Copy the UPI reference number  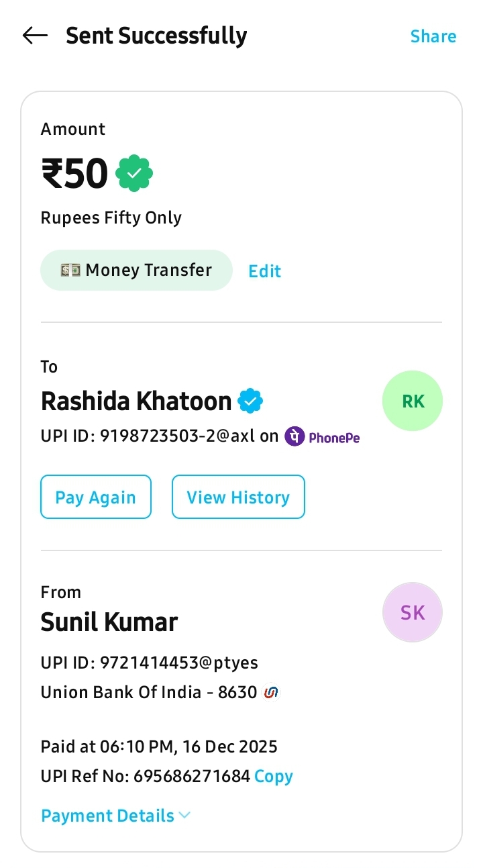pos(274,777)
